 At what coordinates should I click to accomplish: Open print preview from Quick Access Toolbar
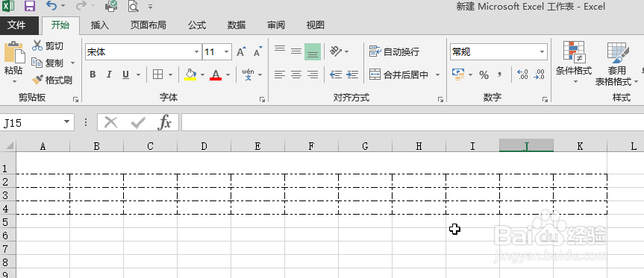[133, 6]
